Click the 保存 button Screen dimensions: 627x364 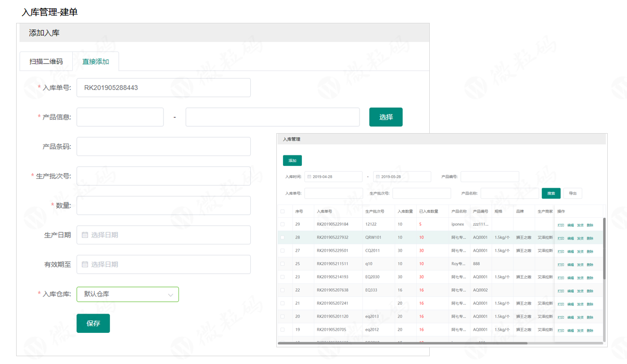pyautogui.click(x=93, y=323)
